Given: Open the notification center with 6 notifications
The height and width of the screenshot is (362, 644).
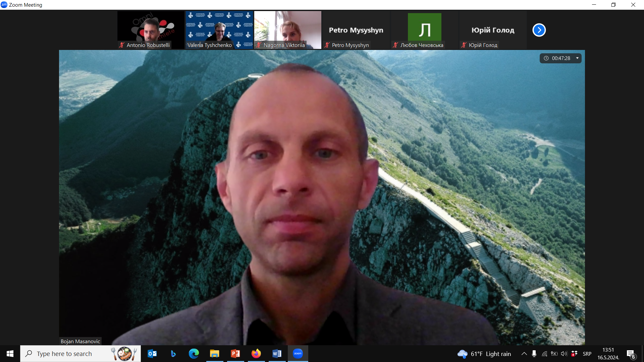Looking at the screenshot, I should [x=631, y=354].
